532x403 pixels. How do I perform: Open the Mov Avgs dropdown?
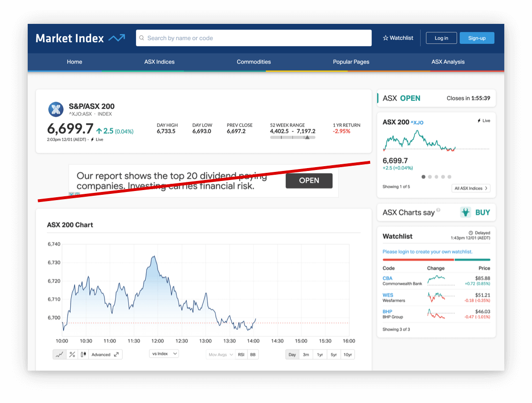220,354
